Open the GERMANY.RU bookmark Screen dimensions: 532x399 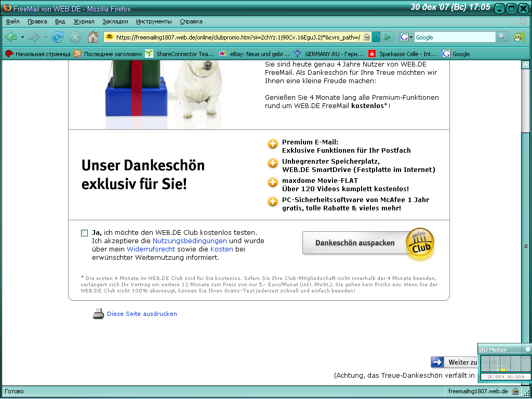pyautogui.click(x=328, y=54)
